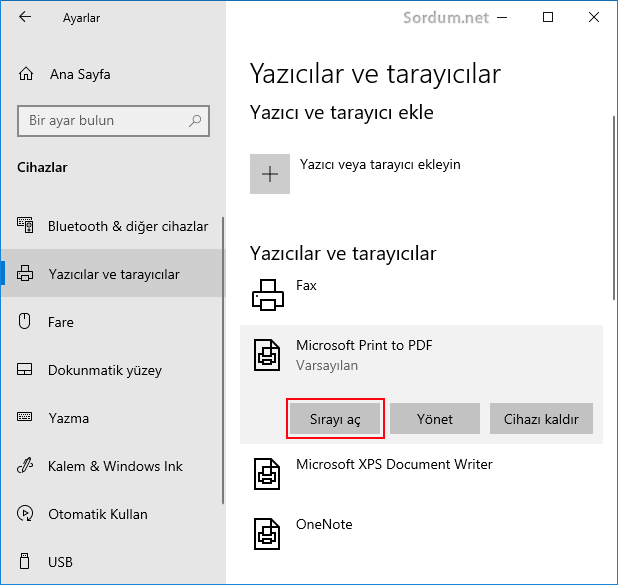The image size is (618, 585).
Task: Open Bluetooth & diğer cihazlar section
Action: coord(127,226)
